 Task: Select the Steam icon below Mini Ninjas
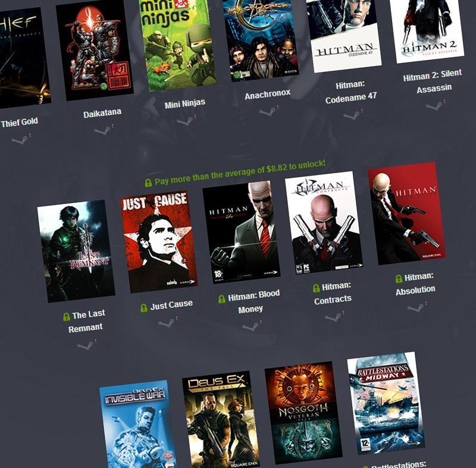(x=185, y=121)
